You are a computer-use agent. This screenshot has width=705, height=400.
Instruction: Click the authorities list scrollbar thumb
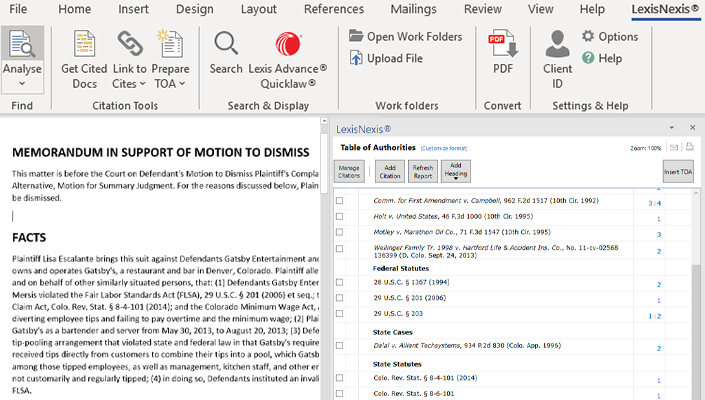coord(696,332)
